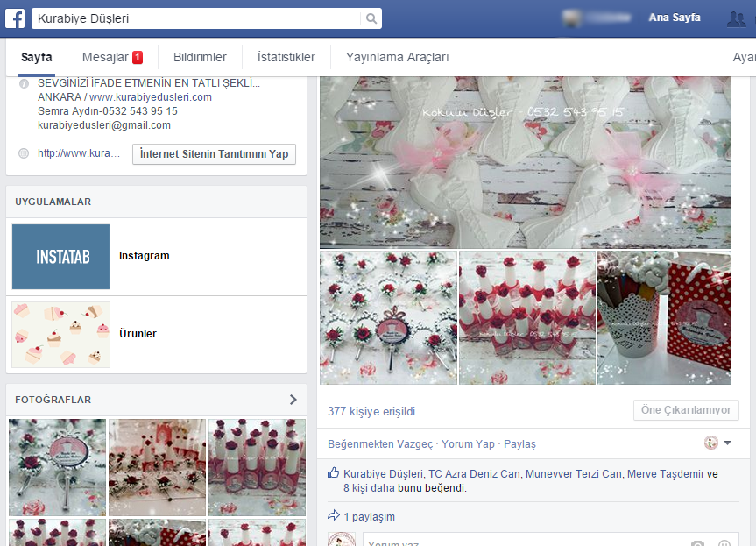
Task: Click Semra Aydın-0532 543 95 15 text
Action: click(x=108, y=111)
